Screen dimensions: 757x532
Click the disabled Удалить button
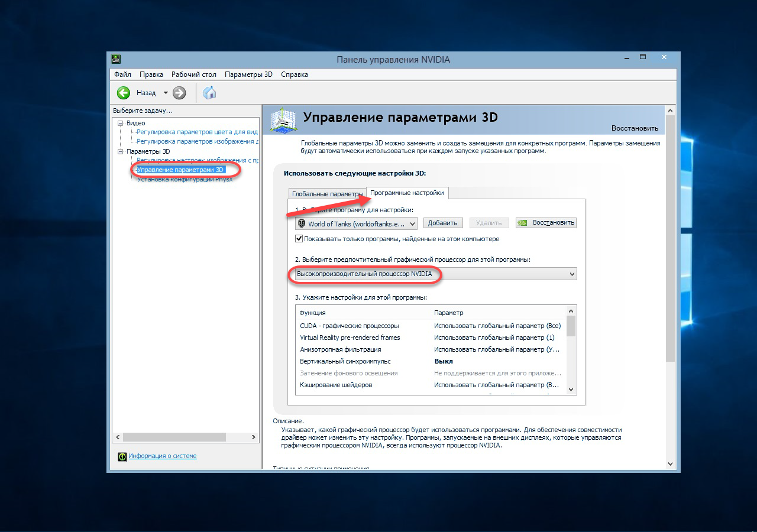point(490,223)
